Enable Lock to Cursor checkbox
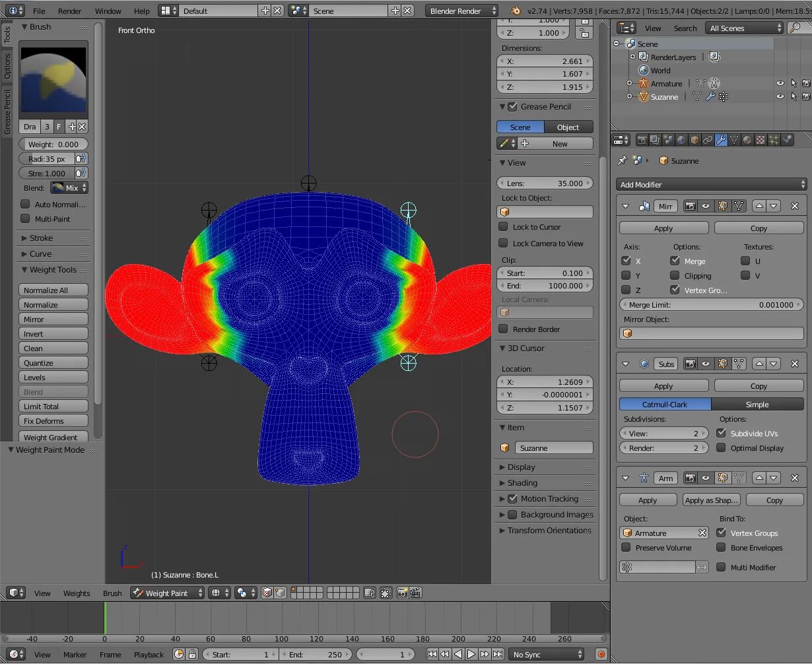Screen dimensions: 812x664 [x=503, y=226]
